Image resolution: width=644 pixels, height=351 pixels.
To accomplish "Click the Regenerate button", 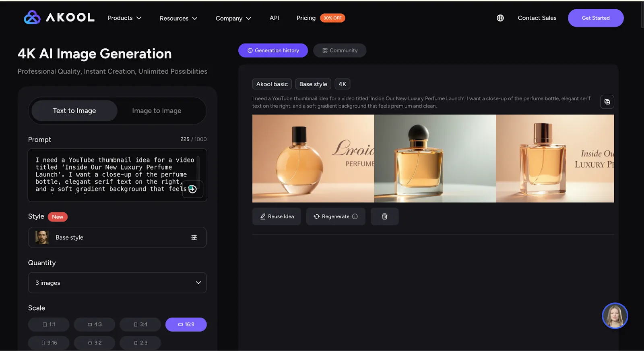I will click(x=336, y=216).
